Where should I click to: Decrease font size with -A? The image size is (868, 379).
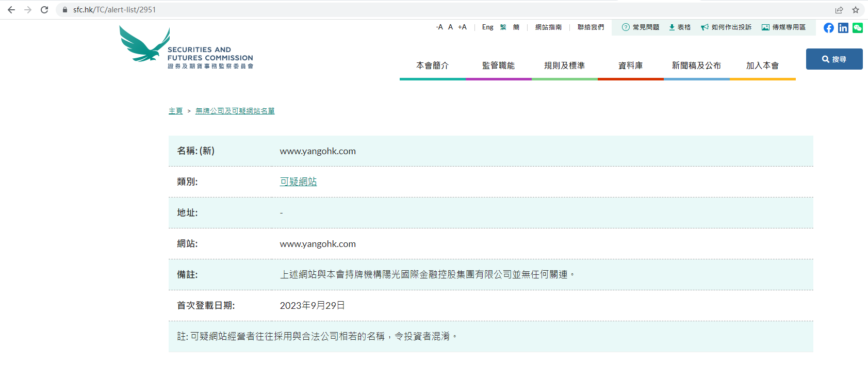tap(439, 27)
